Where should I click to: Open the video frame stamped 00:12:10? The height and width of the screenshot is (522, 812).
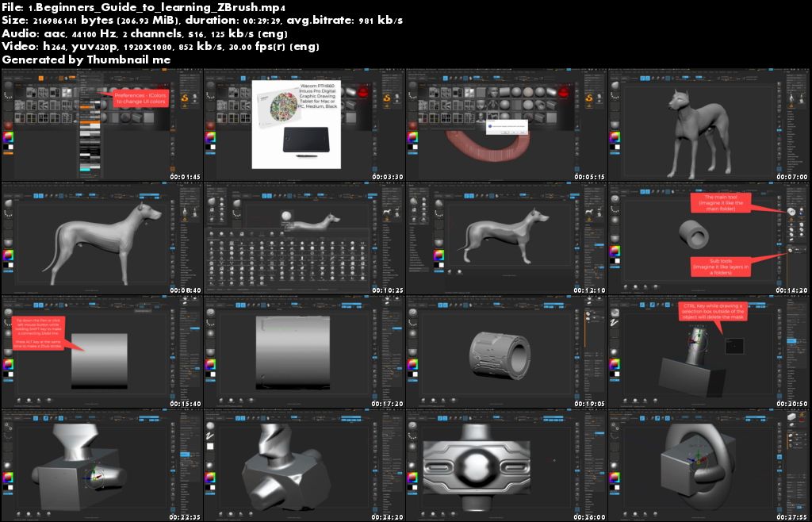click(507, 238)
